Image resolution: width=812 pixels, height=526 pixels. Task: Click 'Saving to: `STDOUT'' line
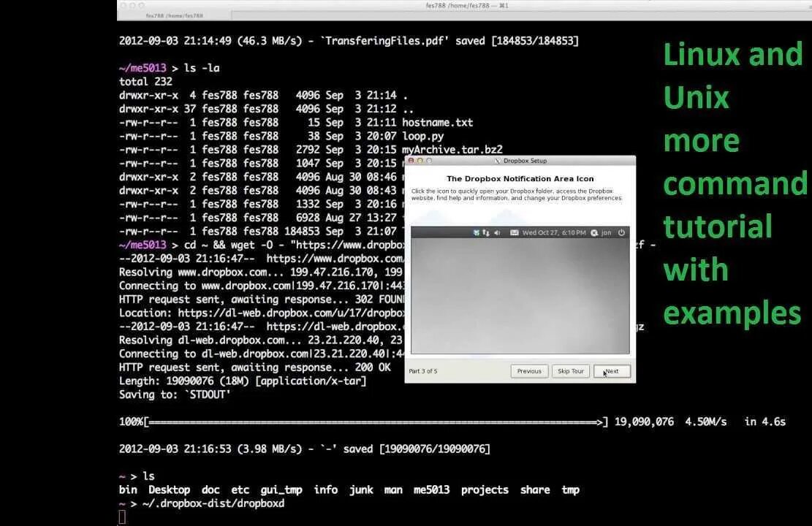pos(175,394)
